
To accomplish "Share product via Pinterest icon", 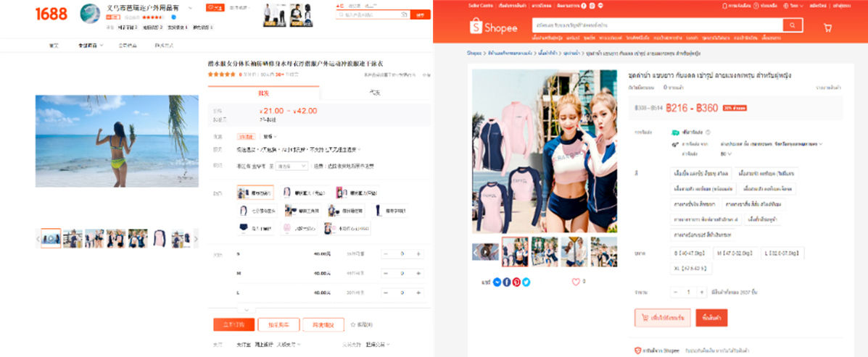I will (x=516, y=282).
